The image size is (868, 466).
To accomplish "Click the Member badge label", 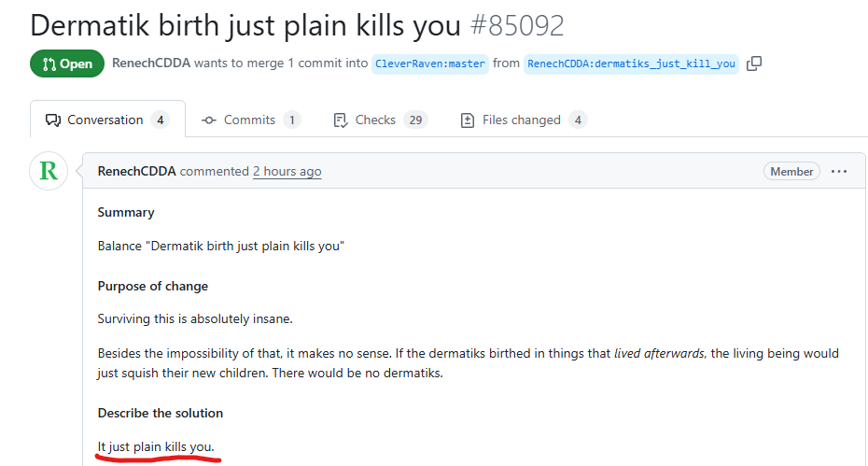I will pos(792,172).
